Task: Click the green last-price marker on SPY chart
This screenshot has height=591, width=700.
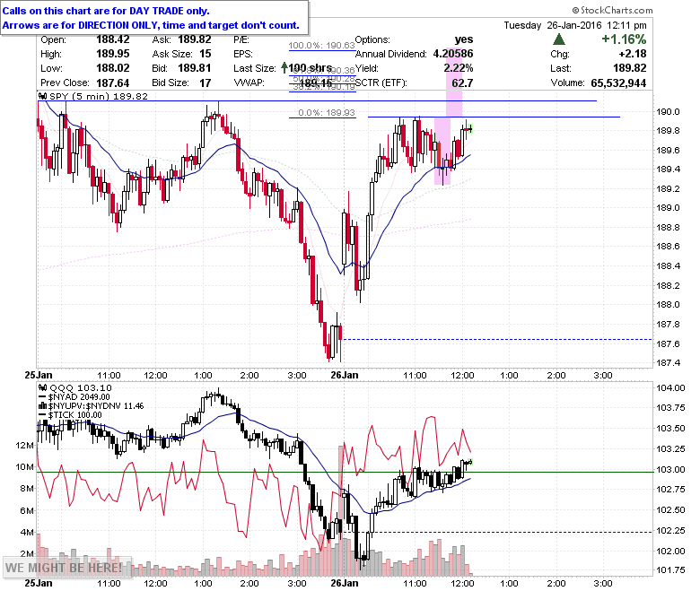Action: pyautogui.click(x=470, y=129)
